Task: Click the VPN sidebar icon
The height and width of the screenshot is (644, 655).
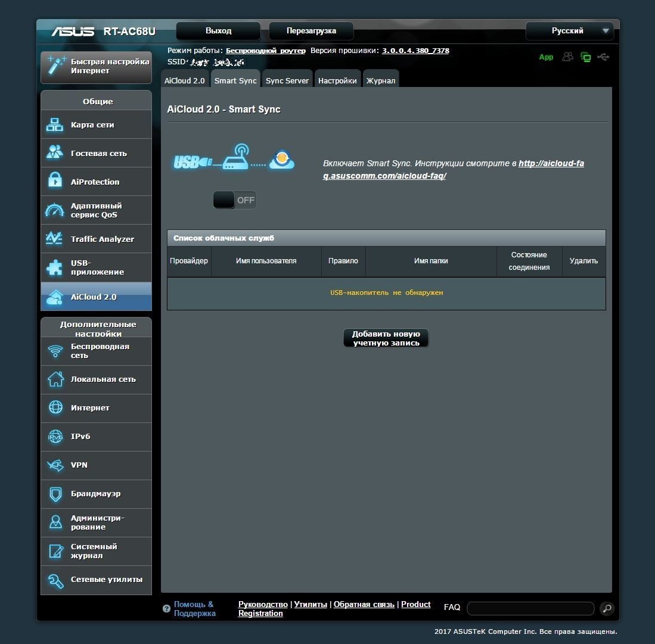Action: (55, 465)
